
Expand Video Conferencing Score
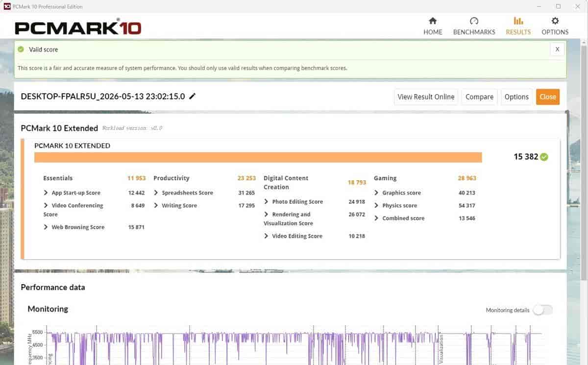coord(46,206)
